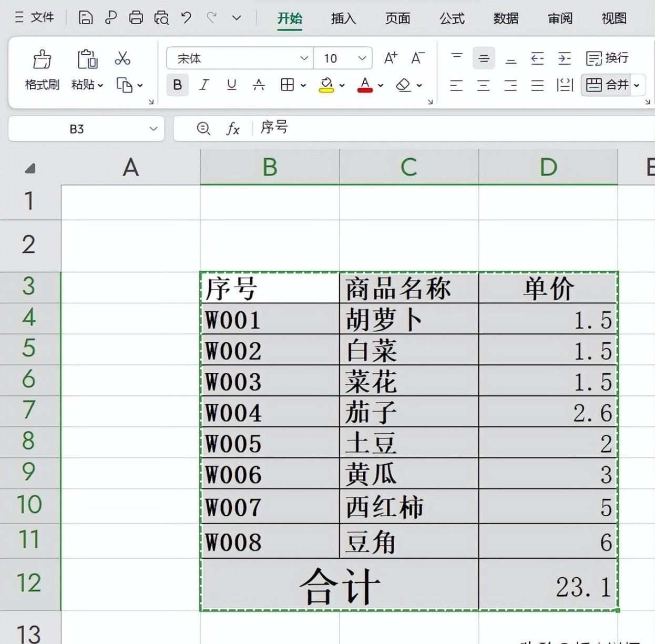Decrease font size with A- icon
655x644 pixels.
(x=418, y=58)
